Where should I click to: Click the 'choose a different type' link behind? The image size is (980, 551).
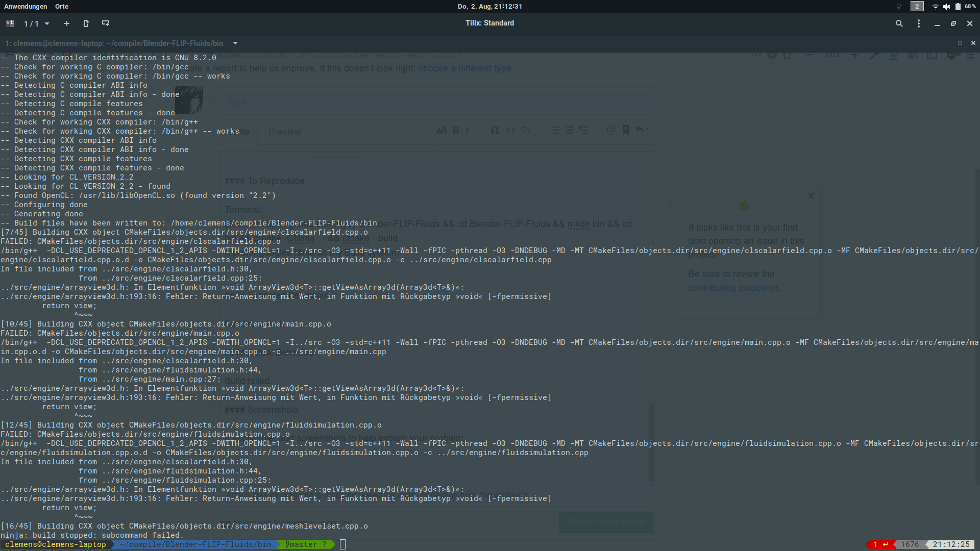coord(465,68)
